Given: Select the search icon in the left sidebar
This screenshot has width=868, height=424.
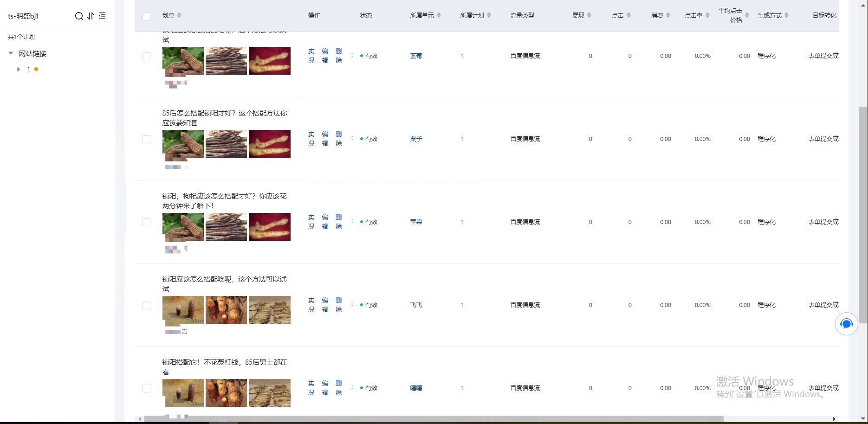Looking at the screenshot, I should [x=79, y=16].
